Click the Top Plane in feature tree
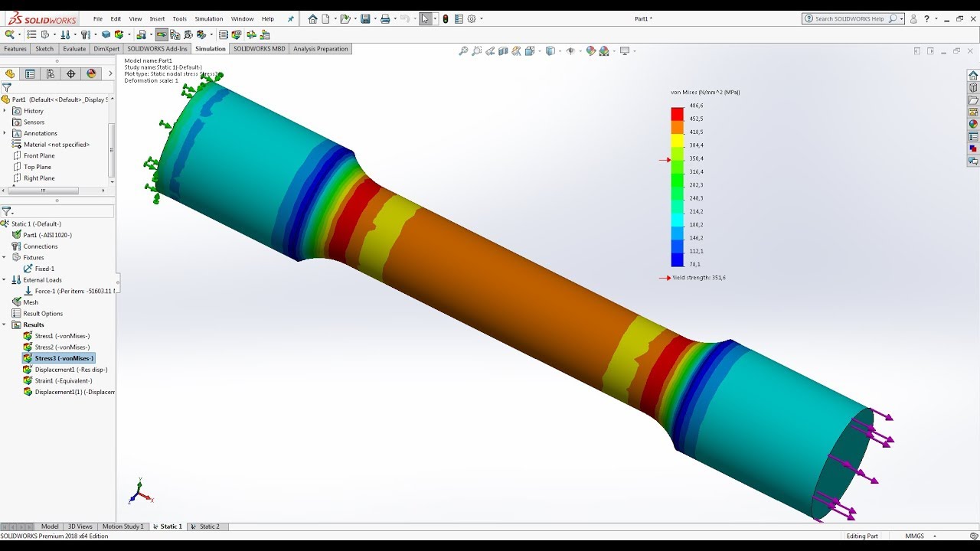This screenshot has width=980, height=551. (38, 167)
